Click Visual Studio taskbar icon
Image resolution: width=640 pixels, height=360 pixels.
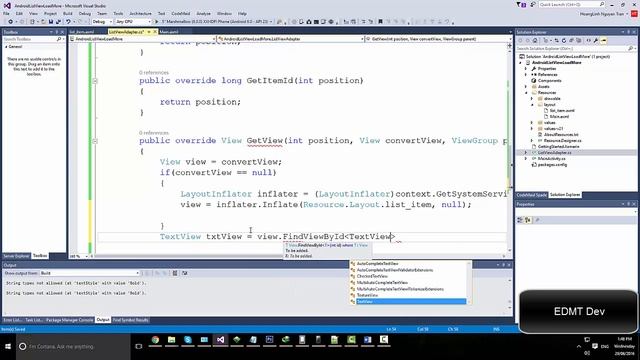click(x=220, y=340)
